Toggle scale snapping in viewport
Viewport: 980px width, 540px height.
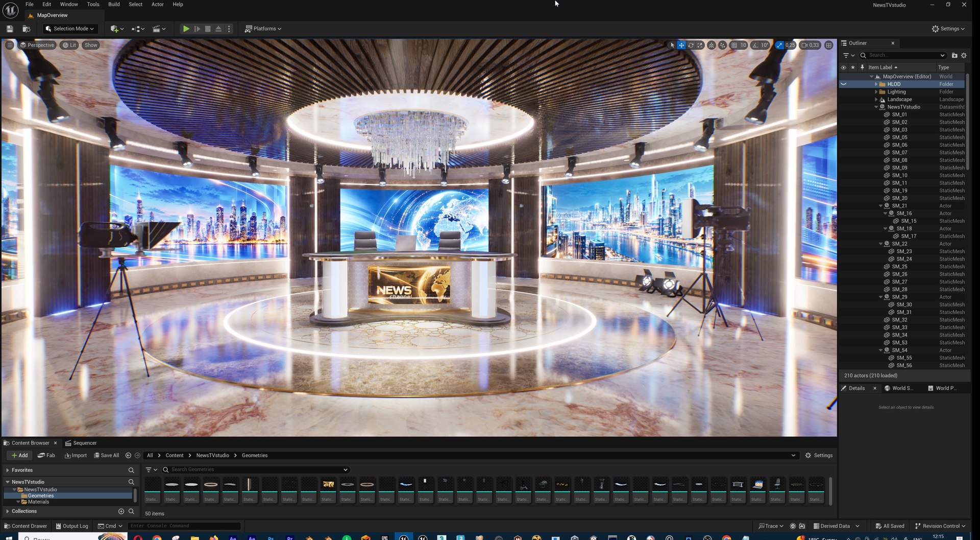[779, 45]
